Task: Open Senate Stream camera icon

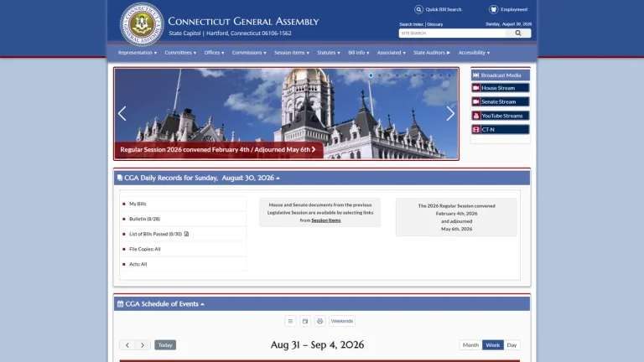Action: tap(476, 101)
